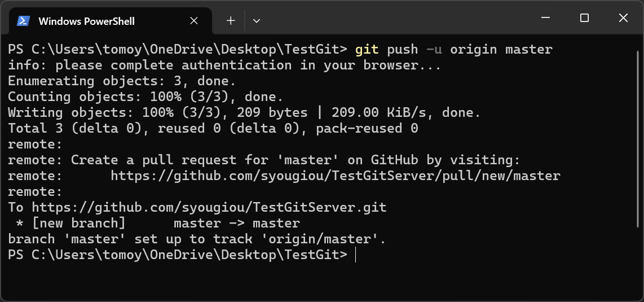This screenshot has width=644, height=302.
Task: Expand the new tab profile dropdown chevron
Action: (x=257, y=20)
